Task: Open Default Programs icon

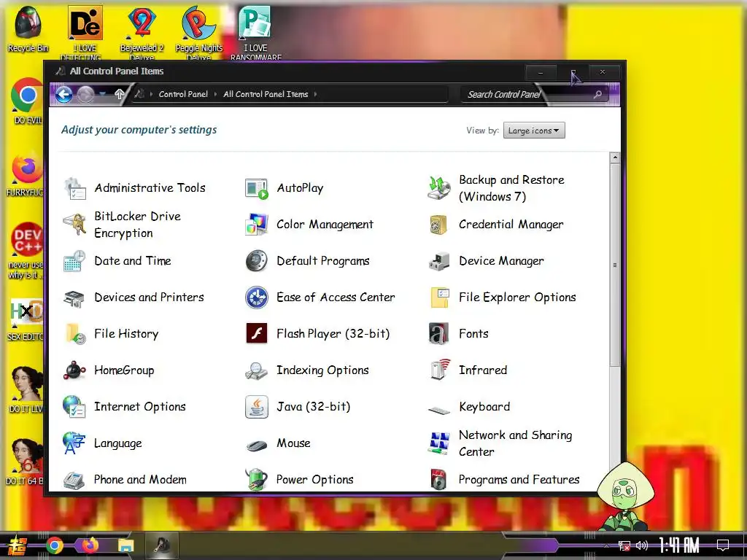Action: tap(257, 261)
